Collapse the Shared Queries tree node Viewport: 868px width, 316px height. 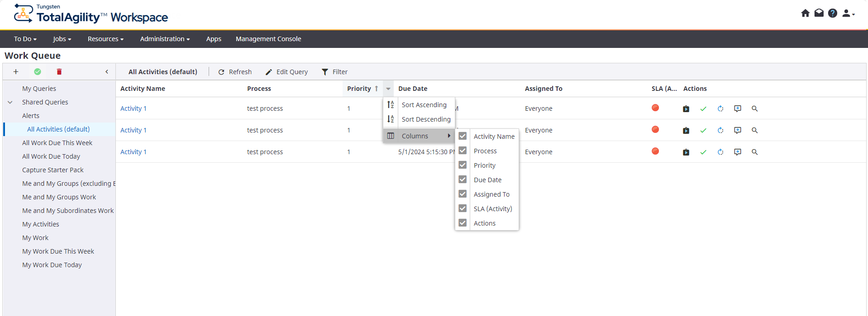(x=10, y=103)
